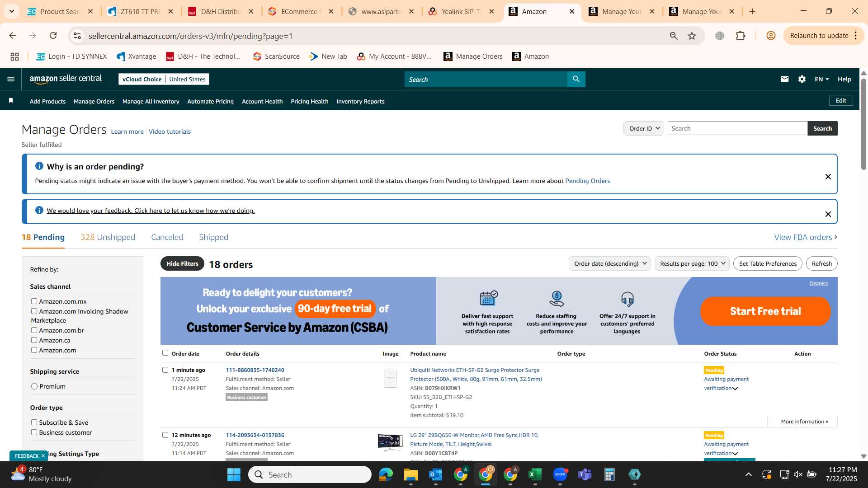Open the settings gear icon
This screenshot has width=868, height=488.
pyautogui.click(x=802, y=79)
